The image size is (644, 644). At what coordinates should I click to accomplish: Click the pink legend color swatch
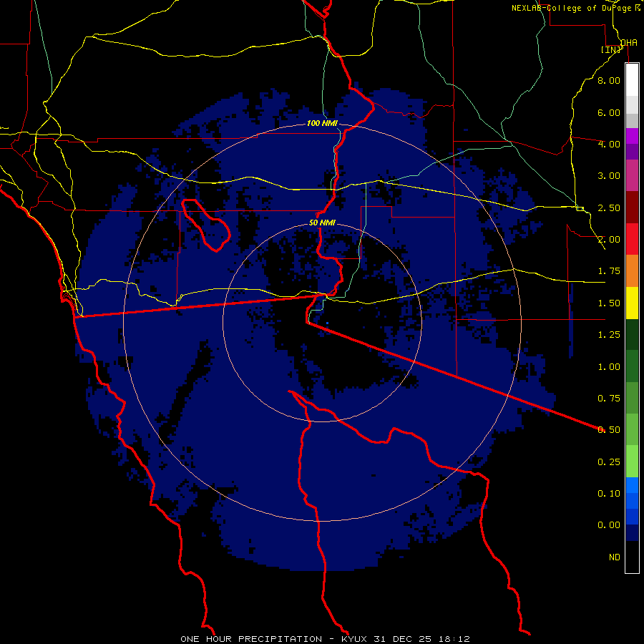click(x=632, y=175)
